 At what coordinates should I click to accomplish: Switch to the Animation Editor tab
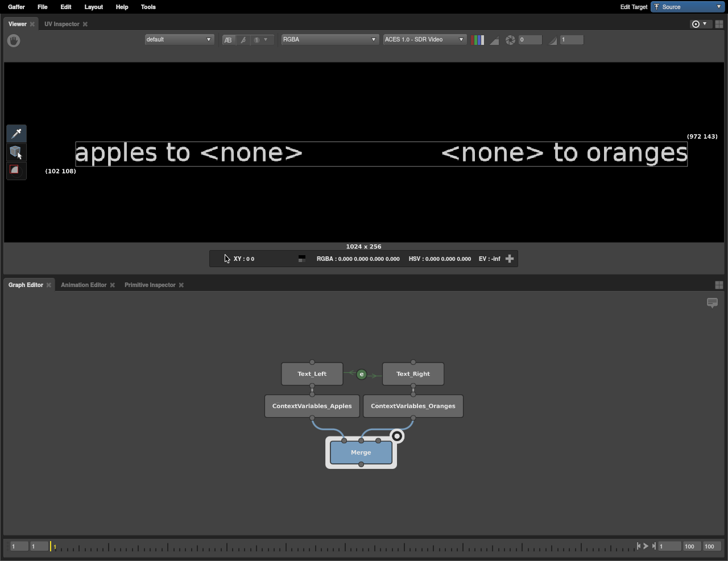pyautogui.click(x=84, y=285)
